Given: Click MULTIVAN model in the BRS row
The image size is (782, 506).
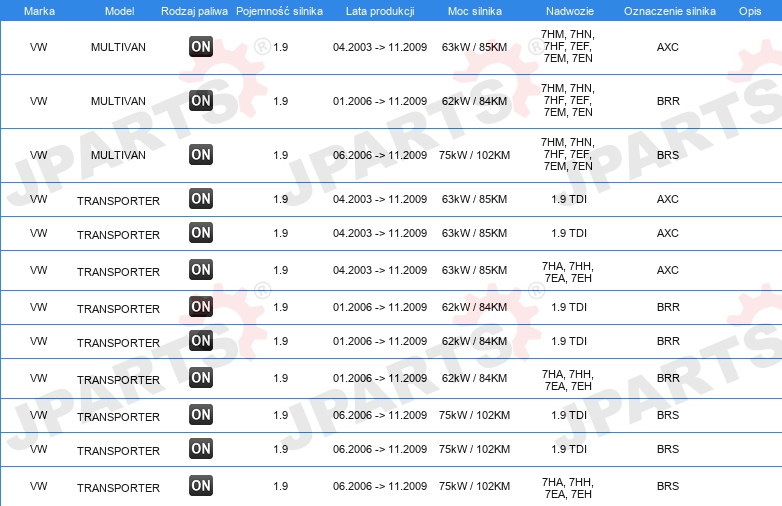Looking at the screenshot, I should point(118,155).
